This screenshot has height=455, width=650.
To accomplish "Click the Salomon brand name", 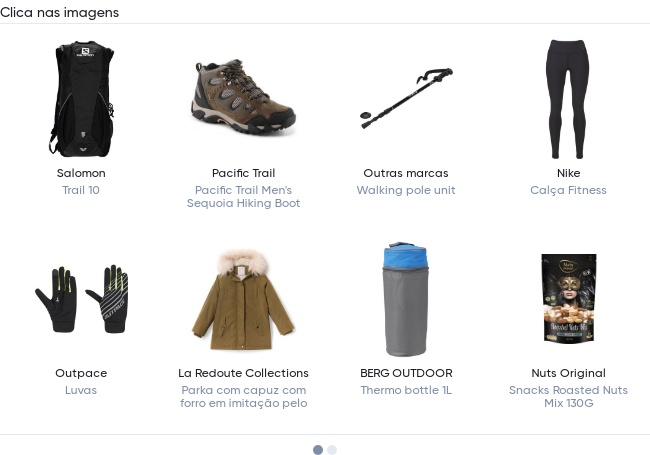I will tap(81, 173).
